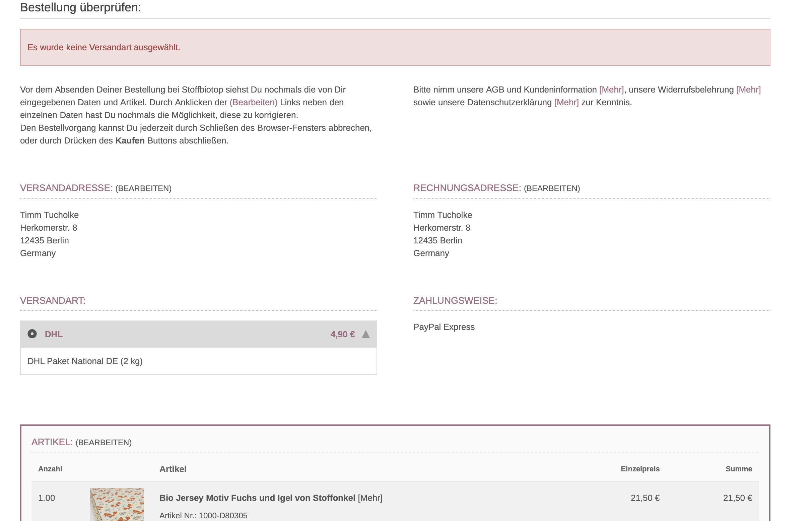Collapse the DHL shipping option triangle

pos(365,334)
